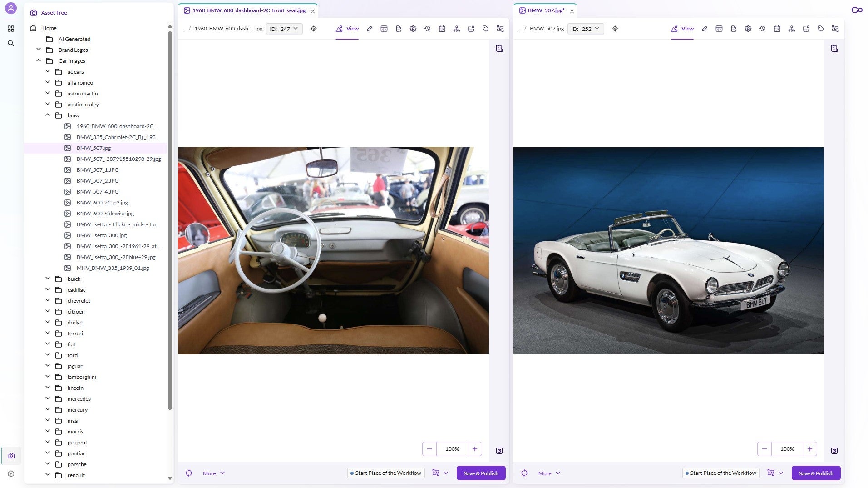Open the ID 252 dropdown
This screenshot has width=868, height=488.
pos(585,29)
